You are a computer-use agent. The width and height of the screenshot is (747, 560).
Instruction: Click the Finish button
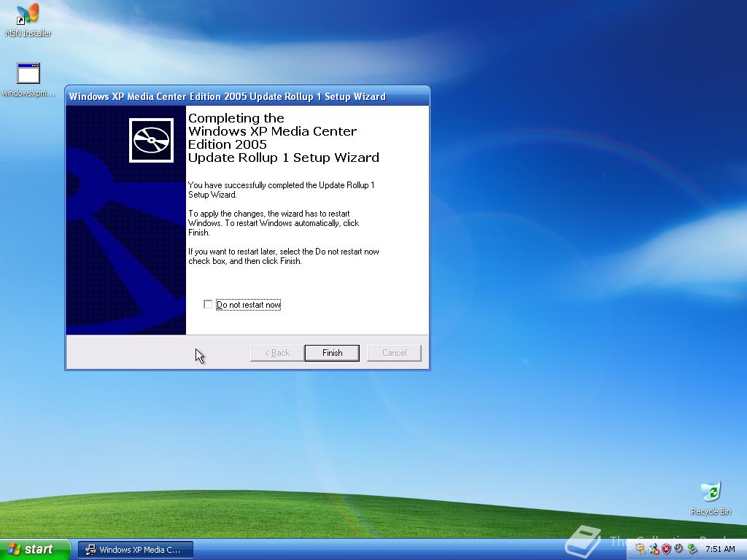point(332,353)
